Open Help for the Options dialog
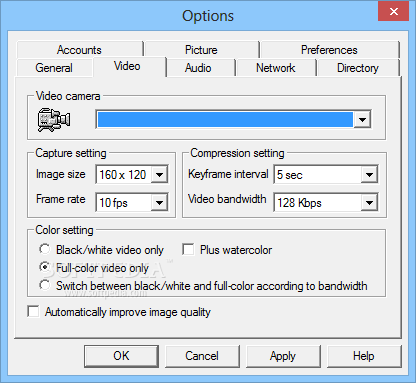This screenshot has width=416, height=383. click(364, 356)
